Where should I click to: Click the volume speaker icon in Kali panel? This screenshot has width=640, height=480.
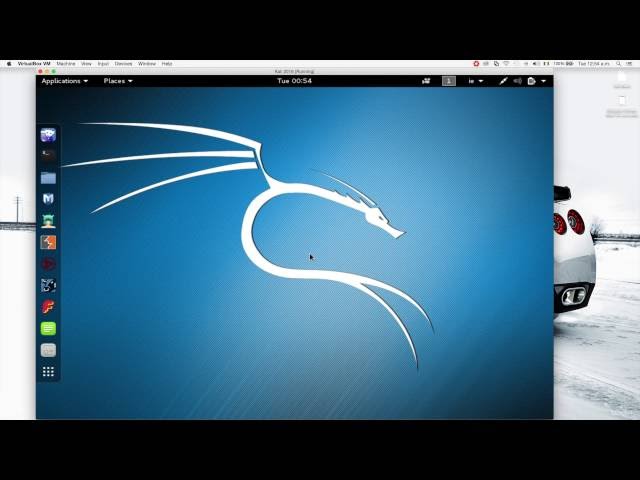coord(518,81)
